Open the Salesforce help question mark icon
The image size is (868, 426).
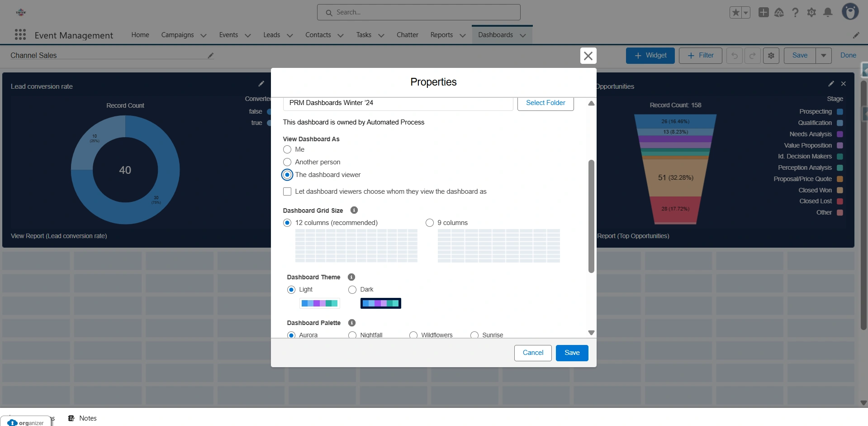click(x=796, y=12)
